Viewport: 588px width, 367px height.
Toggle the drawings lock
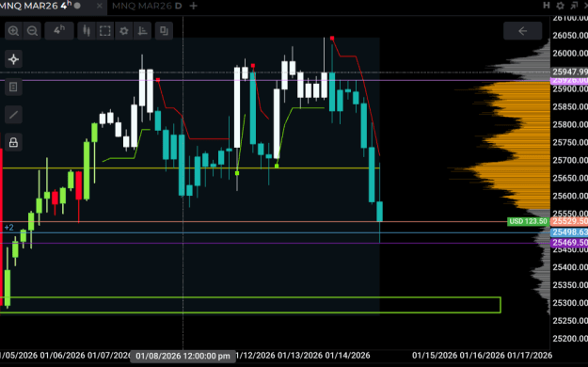pyautogui.click(x=13, y=143)
